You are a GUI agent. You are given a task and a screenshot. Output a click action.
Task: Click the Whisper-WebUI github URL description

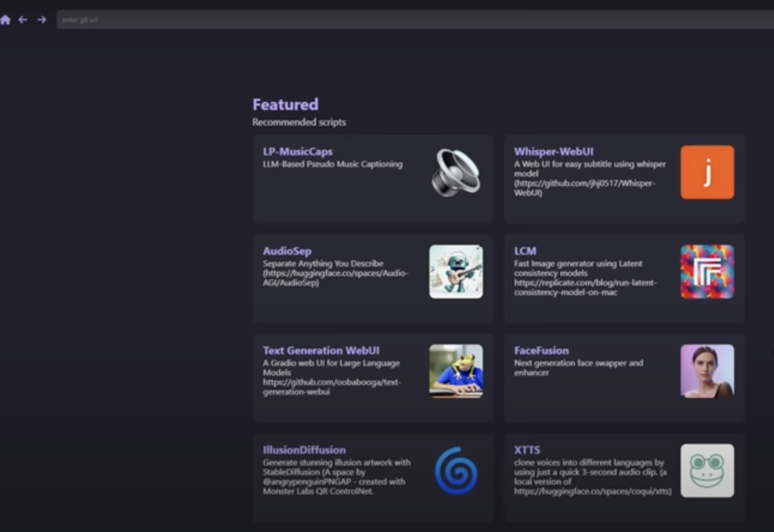(585, 188)
